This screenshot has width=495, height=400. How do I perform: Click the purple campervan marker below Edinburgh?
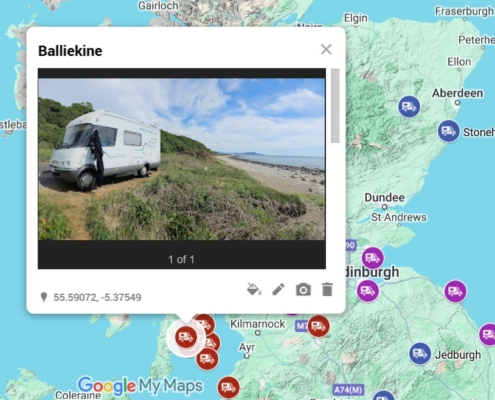tap(368, 291)
